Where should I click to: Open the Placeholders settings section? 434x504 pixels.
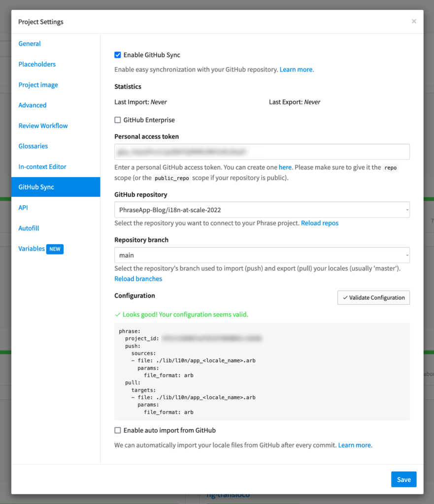[36, 64]
